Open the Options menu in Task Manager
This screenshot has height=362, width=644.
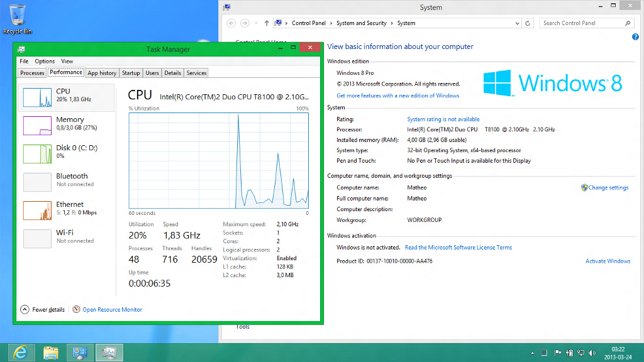(x=45, y=62)
